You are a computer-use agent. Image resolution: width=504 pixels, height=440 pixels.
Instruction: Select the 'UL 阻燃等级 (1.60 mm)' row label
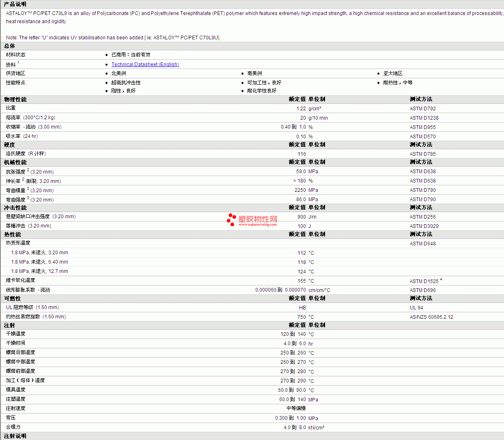coord(32,307)
